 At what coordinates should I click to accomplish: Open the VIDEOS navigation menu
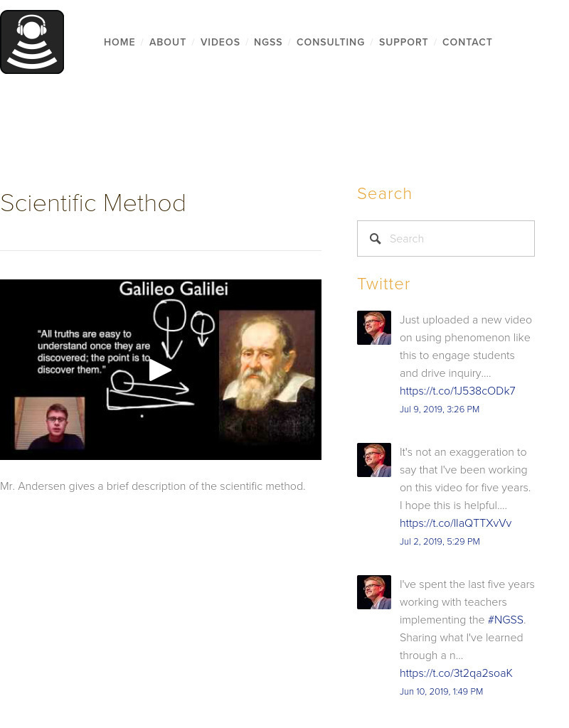(220, 42)
